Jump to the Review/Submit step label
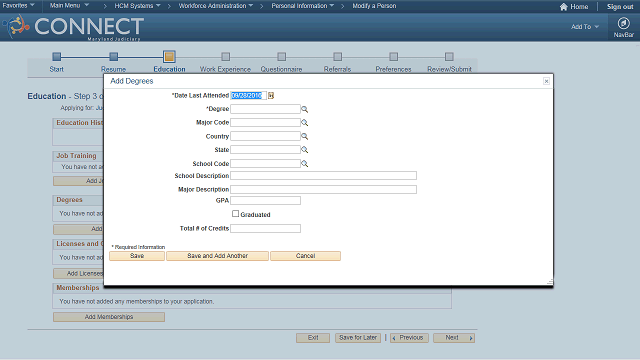This screenshot has width=640, height=360. click(449, 69)
